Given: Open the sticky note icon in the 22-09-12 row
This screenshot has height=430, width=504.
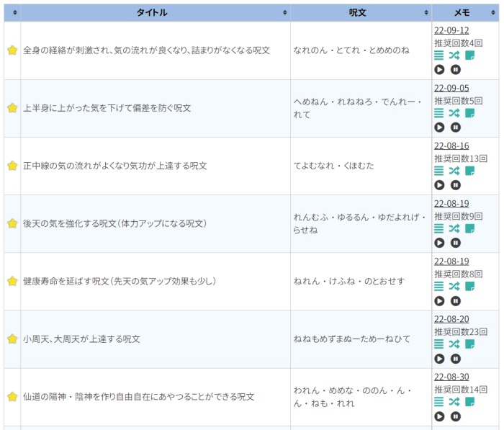Looking at the screenshot, I should coord(469,55).
